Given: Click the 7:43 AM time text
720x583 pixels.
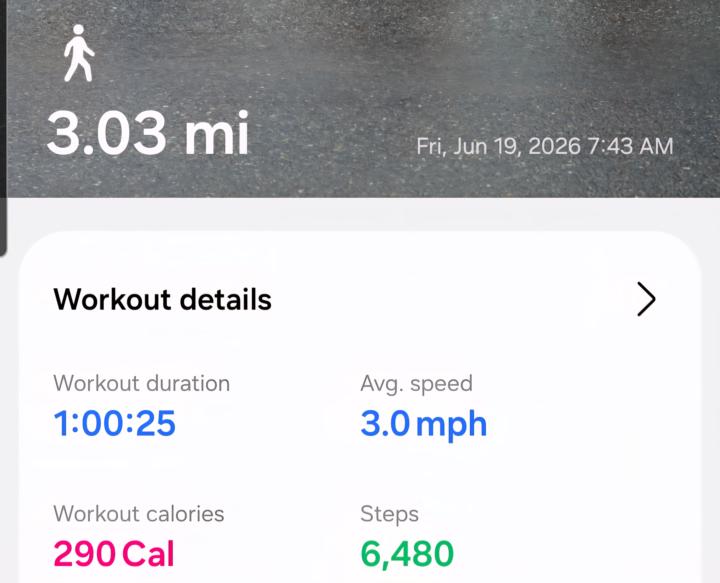Looking at the screenshot, I should tap(630, 147).
